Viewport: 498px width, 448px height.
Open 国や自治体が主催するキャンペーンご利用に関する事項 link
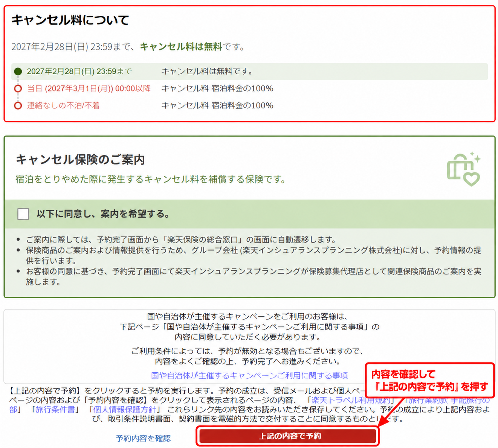pos(249,375)
